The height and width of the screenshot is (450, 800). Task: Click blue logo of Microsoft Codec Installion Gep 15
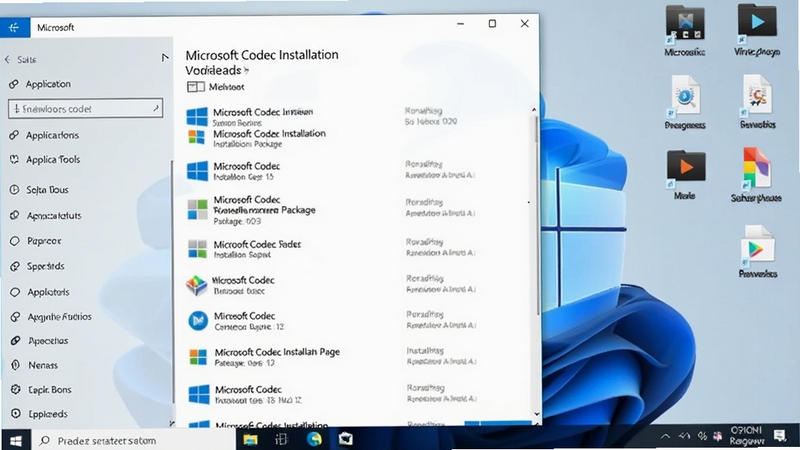pos(197,171)
